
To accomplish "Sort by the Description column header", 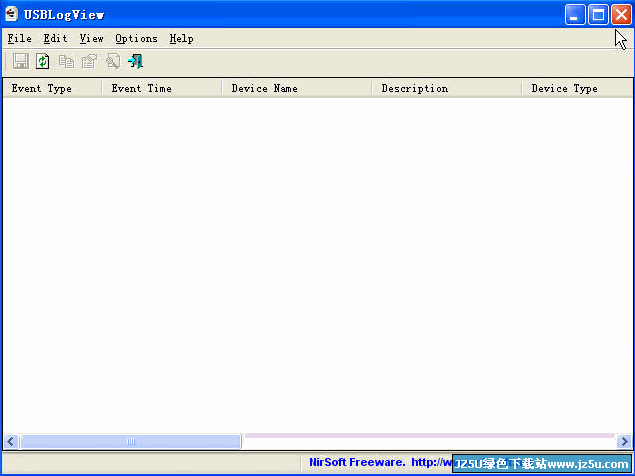I will pos(447,88).
